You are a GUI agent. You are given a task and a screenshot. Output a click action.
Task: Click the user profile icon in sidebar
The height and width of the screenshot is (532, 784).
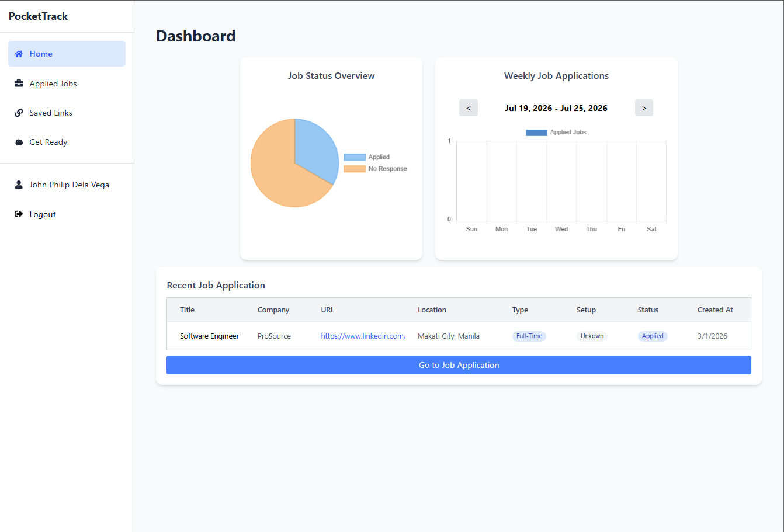click(x=19, y=185)
